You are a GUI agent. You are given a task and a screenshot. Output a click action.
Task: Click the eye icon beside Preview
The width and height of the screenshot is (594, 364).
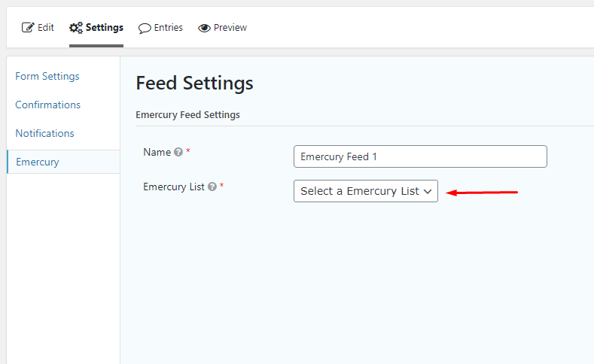[204, 28]
